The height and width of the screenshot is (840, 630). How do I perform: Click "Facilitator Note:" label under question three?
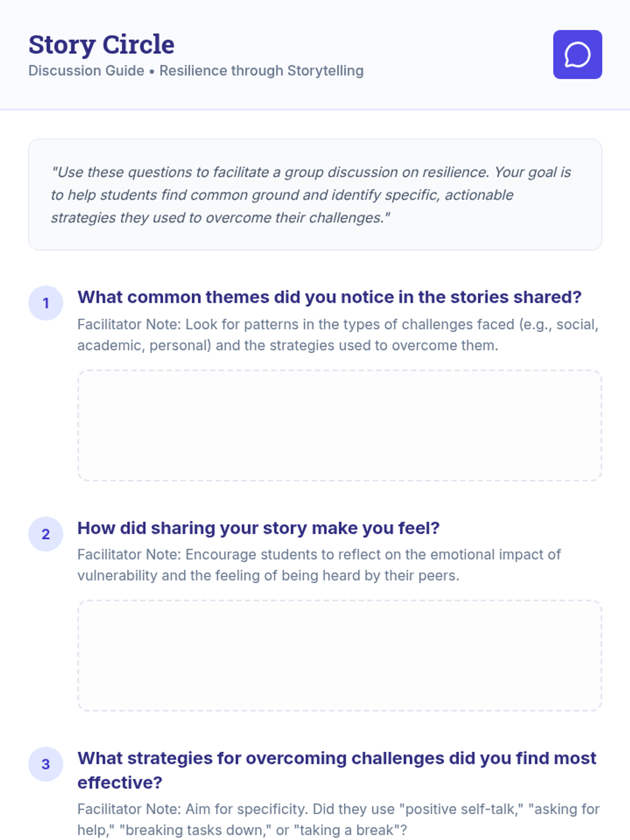(129, 809)
